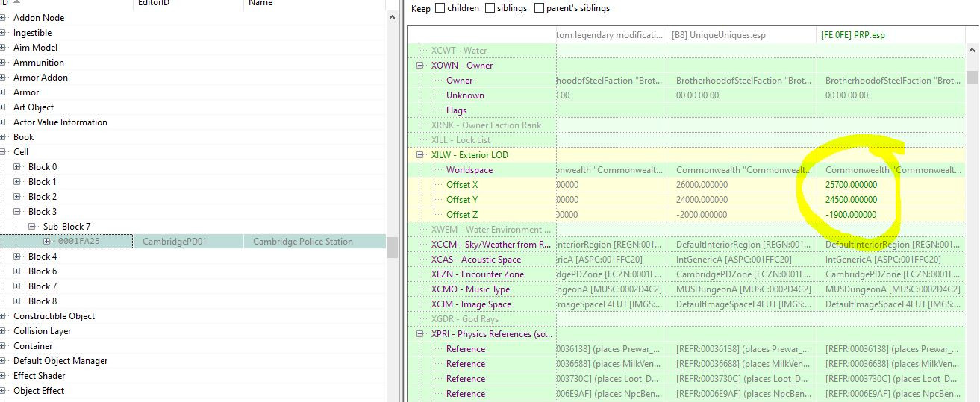
Task: Expand Block 2 under Cell
Action: point(18,197)
